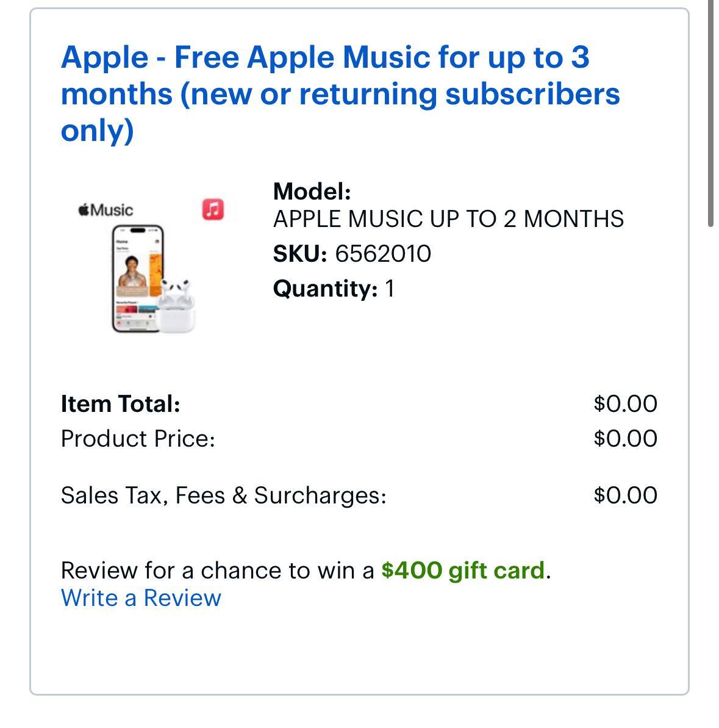Click the iPhone picture in the product thumbnail

pyautogui.click(x=138, y=279)
